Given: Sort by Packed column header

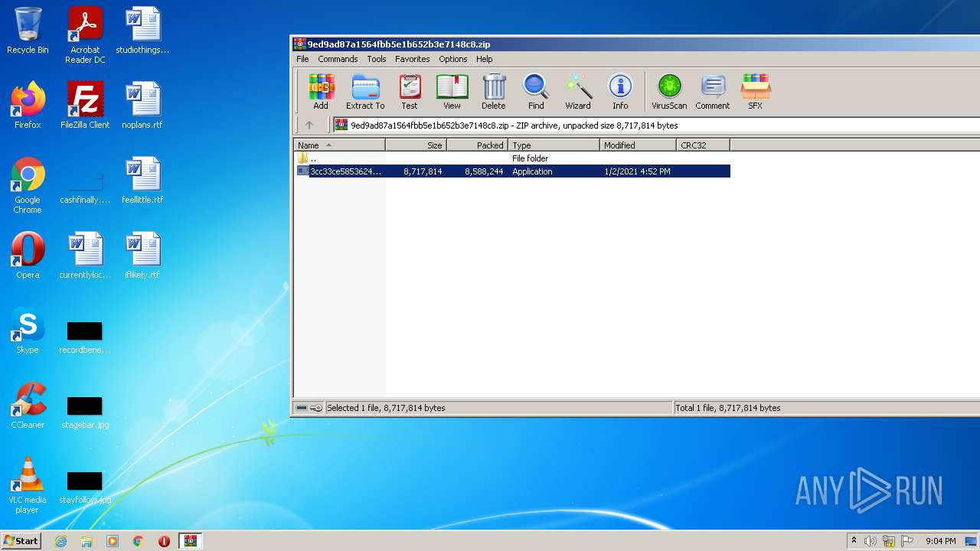Looking at the screenshot, I should 478,145.
